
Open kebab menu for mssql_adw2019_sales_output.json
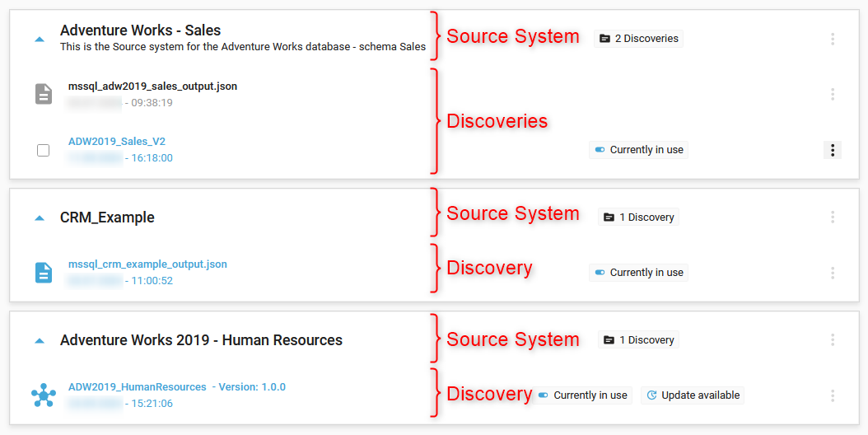(x=833, y=94)
